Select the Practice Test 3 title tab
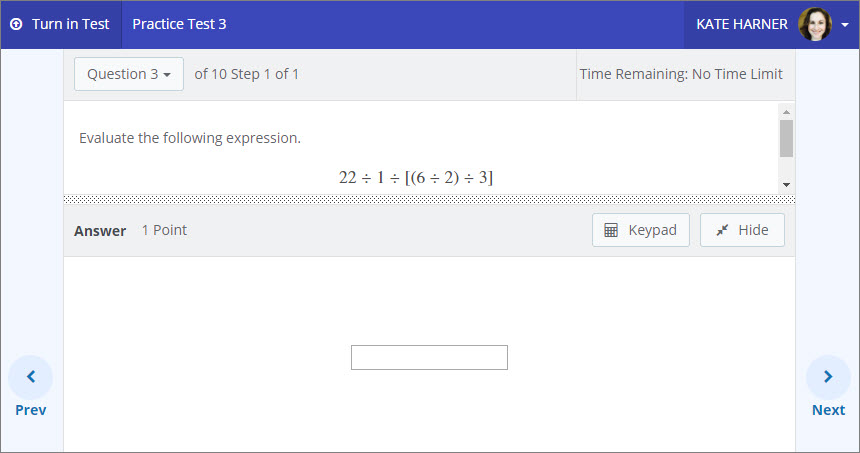 coord(179,24)
